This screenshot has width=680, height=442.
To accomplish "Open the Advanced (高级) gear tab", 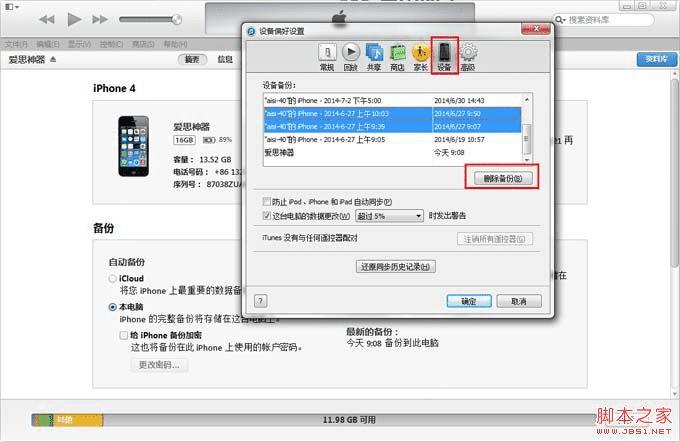I will tap(468, 57).
